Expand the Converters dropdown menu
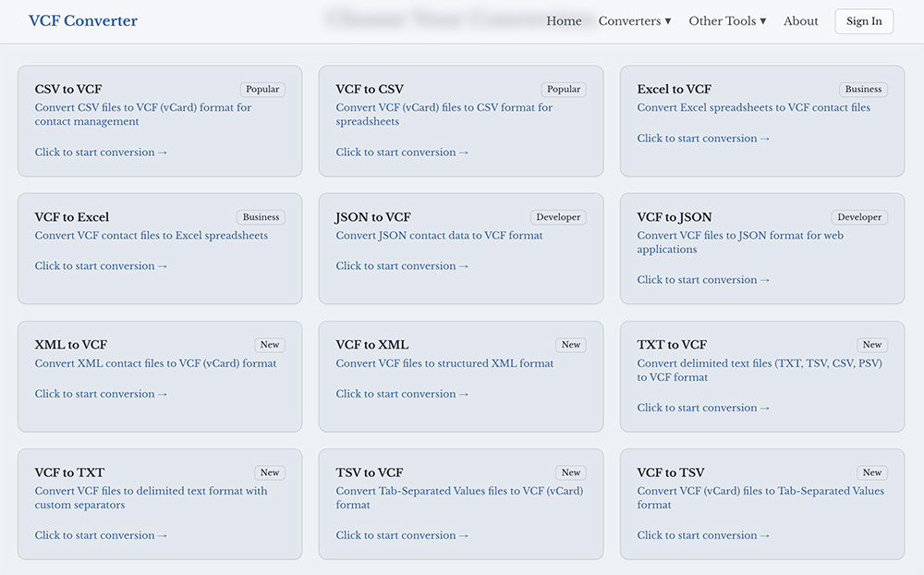 [x=635, y=21]
